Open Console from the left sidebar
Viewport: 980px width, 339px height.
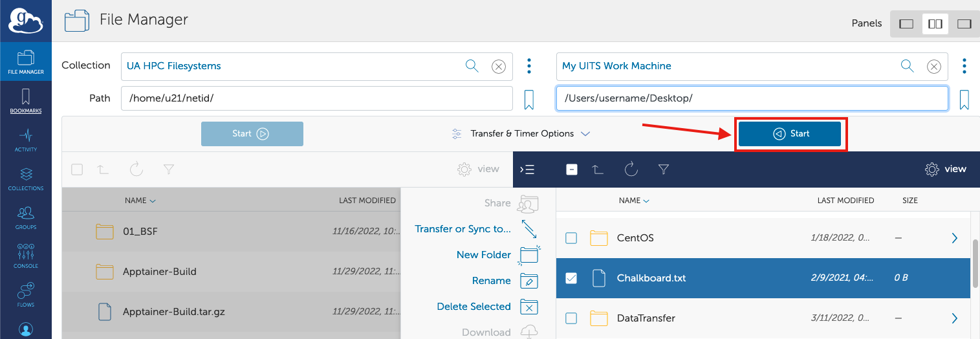(26, 257)
